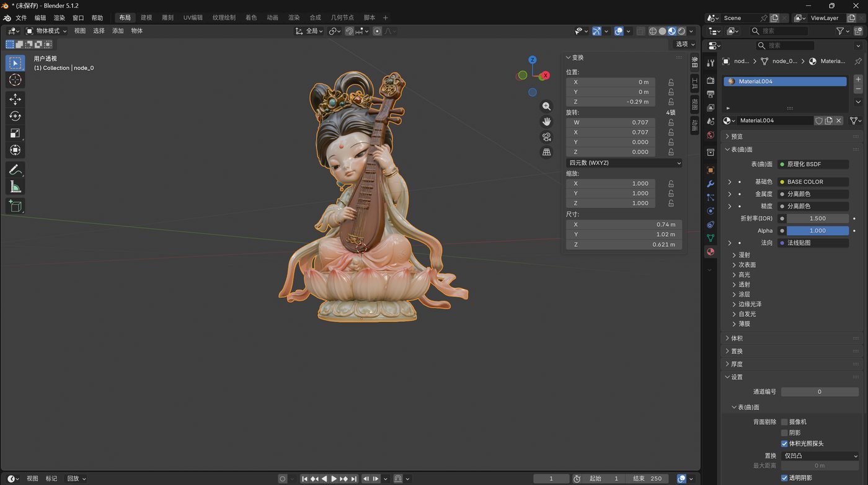Open the Object properties orange square tab
The width and height of the screenshot is (868, 485).
(711, 170)
